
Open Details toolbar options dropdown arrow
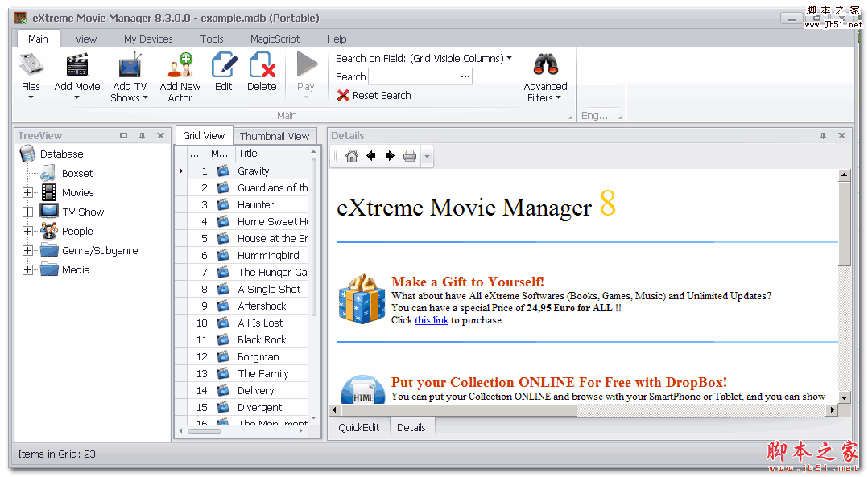(427, 157)
